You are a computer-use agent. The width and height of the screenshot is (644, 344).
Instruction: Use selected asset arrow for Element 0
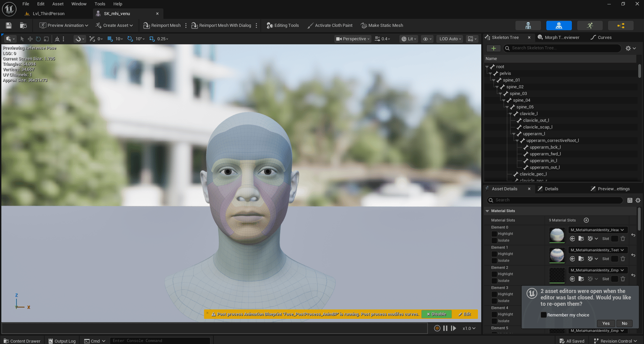(572, 239)
